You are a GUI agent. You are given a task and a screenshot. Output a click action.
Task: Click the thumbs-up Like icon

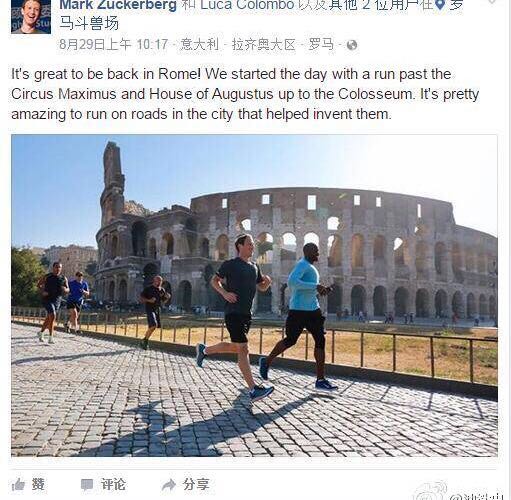(x=18, y=484)
